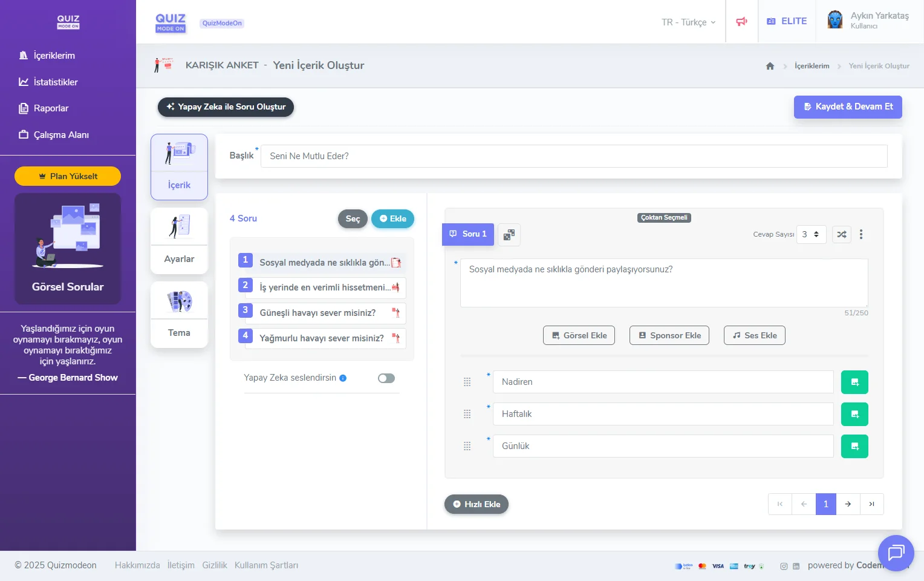Open the Aykın Yarkataş user menu
Screen dimensions: 924x581
(868, 21)
